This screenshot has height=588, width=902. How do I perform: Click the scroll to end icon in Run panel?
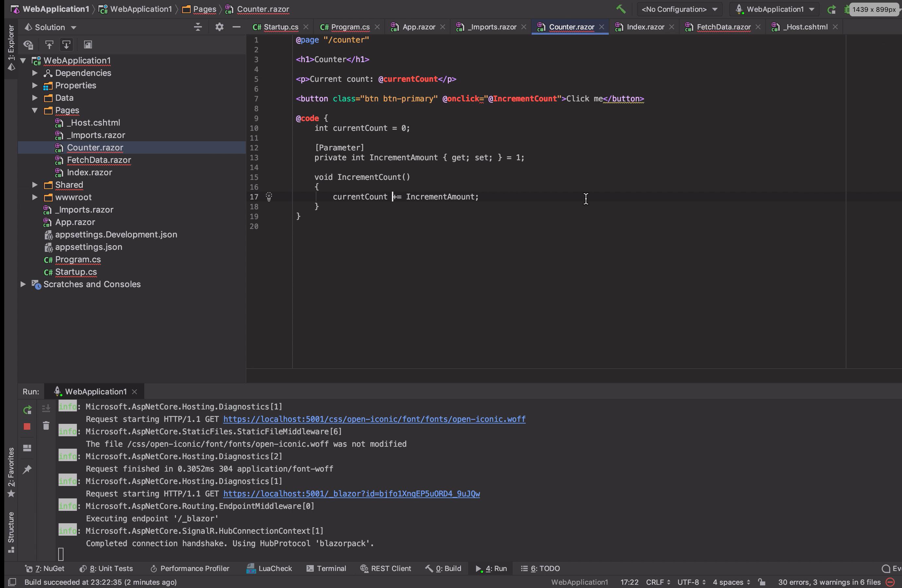pyautogui.click(x=46, y=408)
